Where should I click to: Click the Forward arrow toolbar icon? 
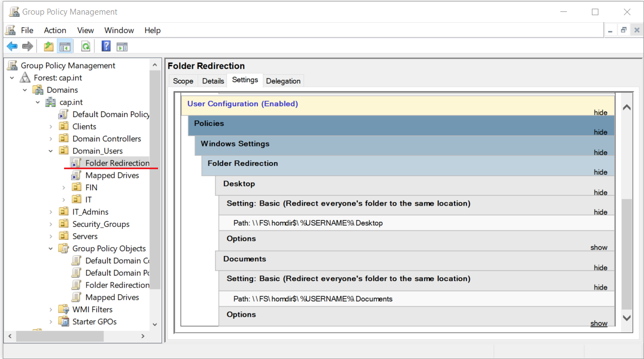tap(28, 47)
